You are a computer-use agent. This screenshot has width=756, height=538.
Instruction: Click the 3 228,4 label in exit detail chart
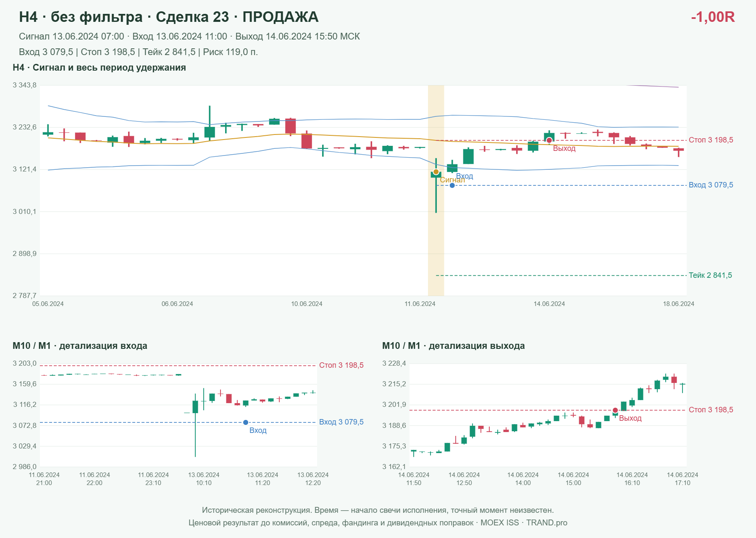[394, 364]
